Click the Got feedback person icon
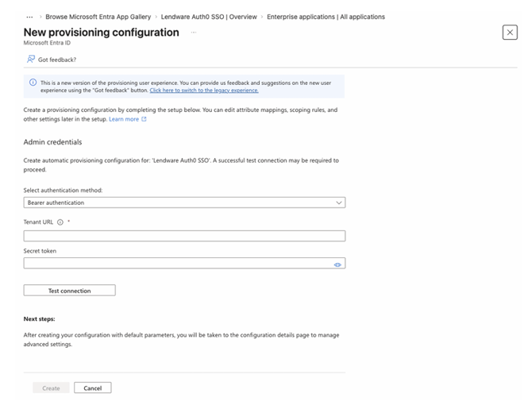The image size is (532, 401). click(31, 59)
